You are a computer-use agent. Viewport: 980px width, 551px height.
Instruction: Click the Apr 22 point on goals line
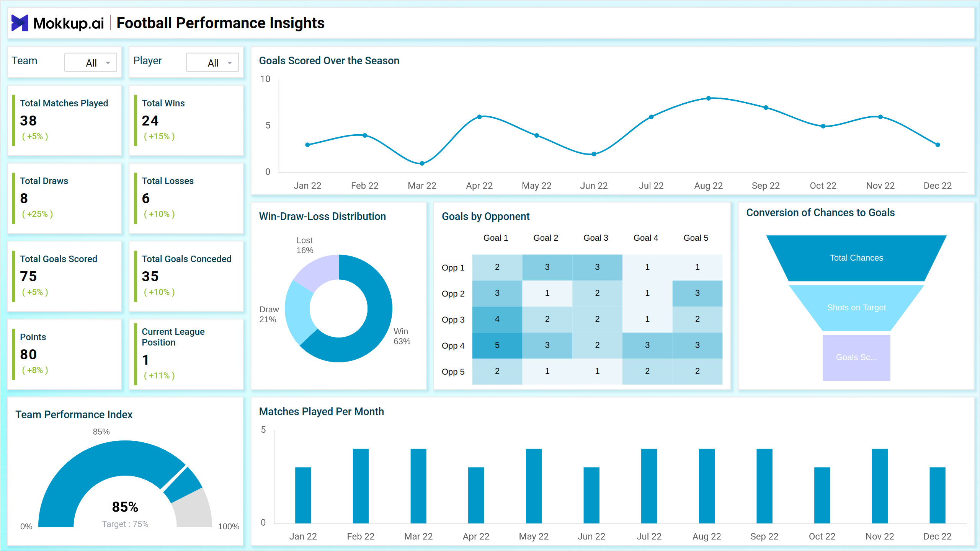[479, 117]
